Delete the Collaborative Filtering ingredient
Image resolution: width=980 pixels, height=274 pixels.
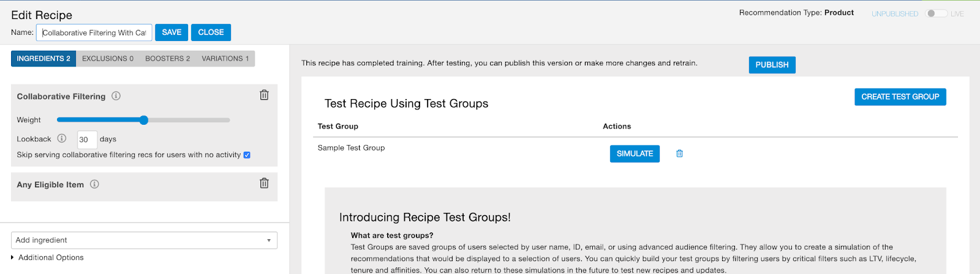(264, 95)
